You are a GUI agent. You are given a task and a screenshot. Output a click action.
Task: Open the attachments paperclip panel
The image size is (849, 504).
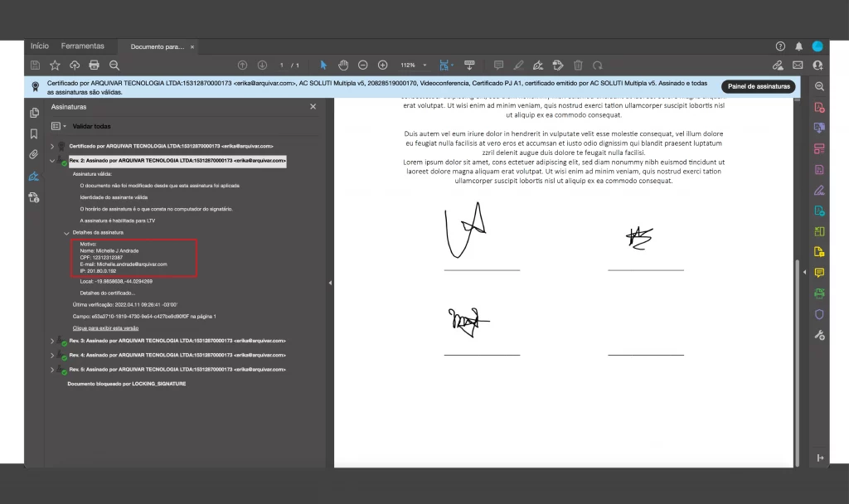(x=34, y=154)
